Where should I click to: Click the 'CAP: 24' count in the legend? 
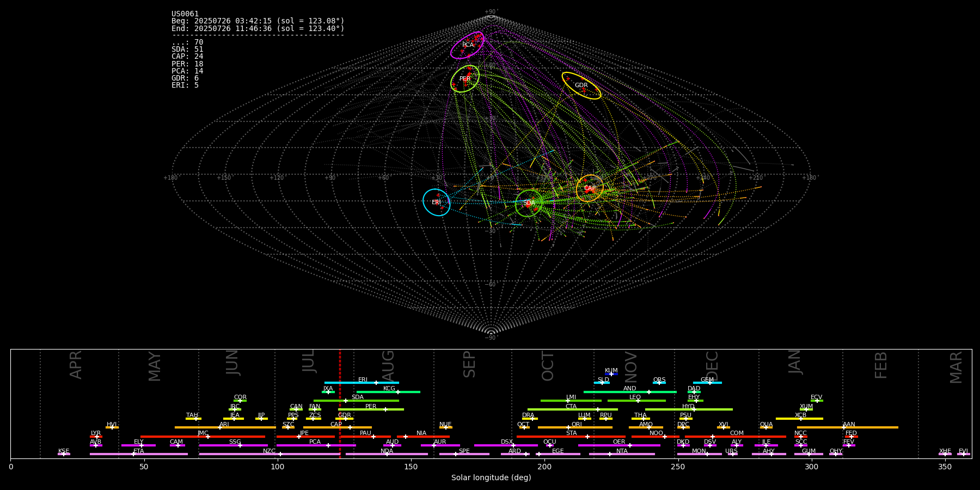click(187, 57)
